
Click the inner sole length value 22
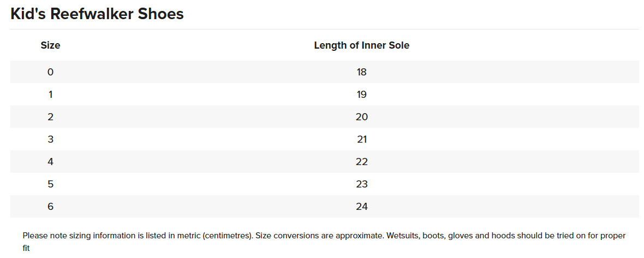click(x=361, y=161)
